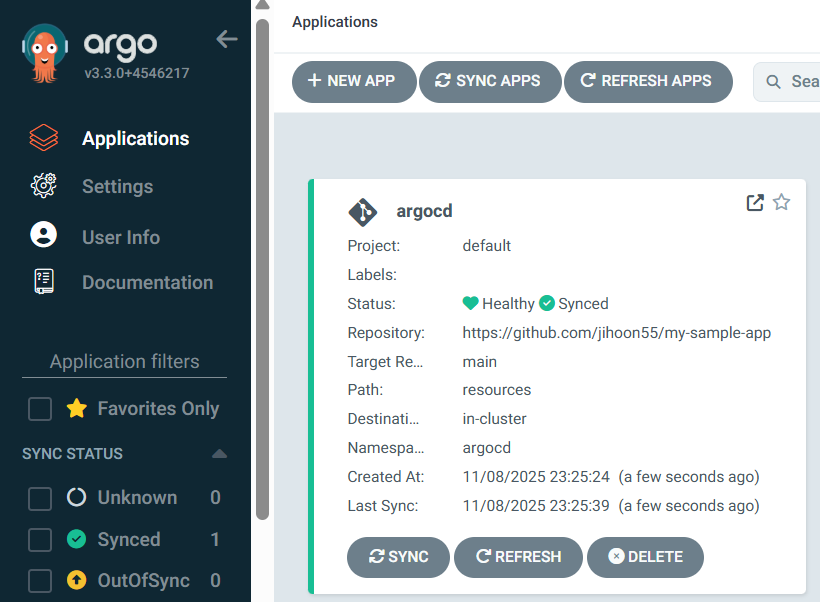Viewport: 820px width, 602px height.
Task: Click into the search field
Action: click(x=787, y=82)
